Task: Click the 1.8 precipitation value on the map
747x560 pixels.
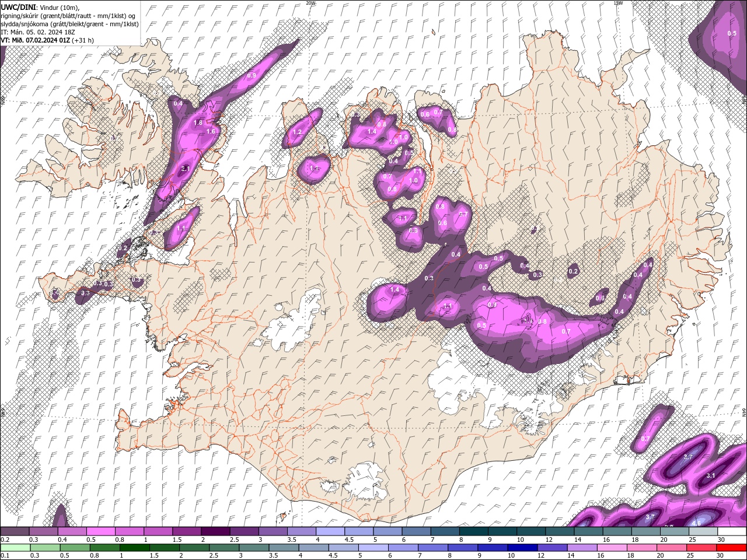Action: pyautogui.click(x=198, y=123)
